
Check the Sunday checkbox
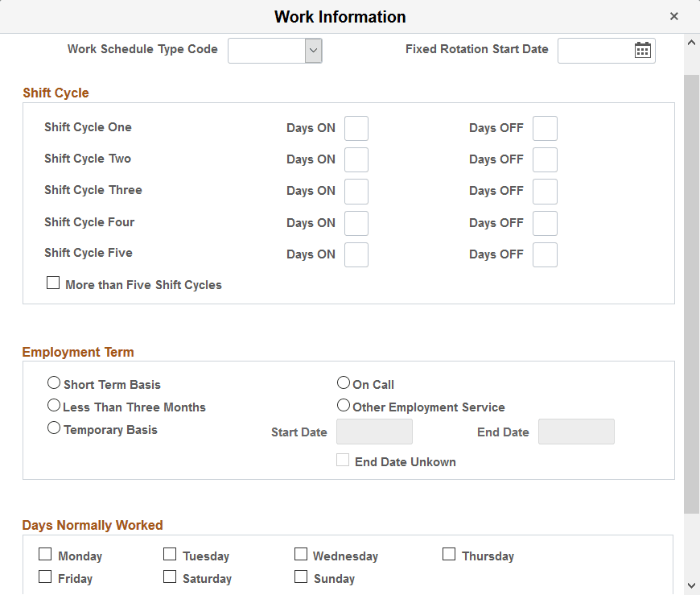[x=301, y=576]
